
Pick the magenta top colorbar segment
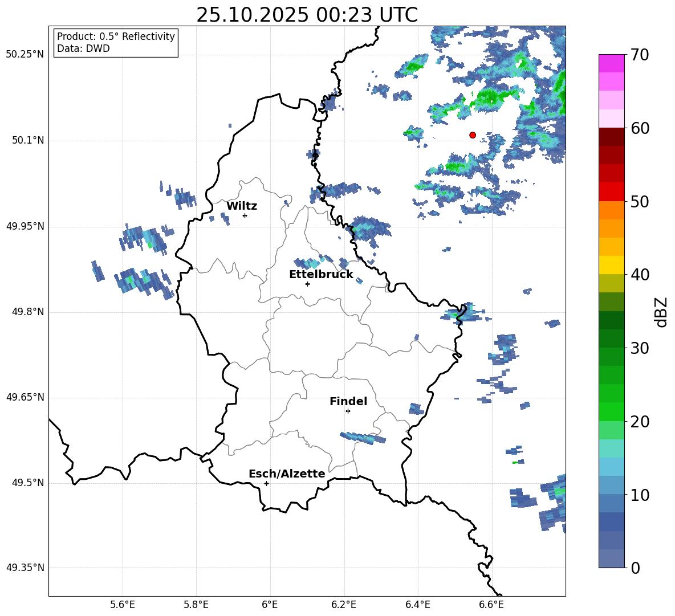tap(612, 64)
